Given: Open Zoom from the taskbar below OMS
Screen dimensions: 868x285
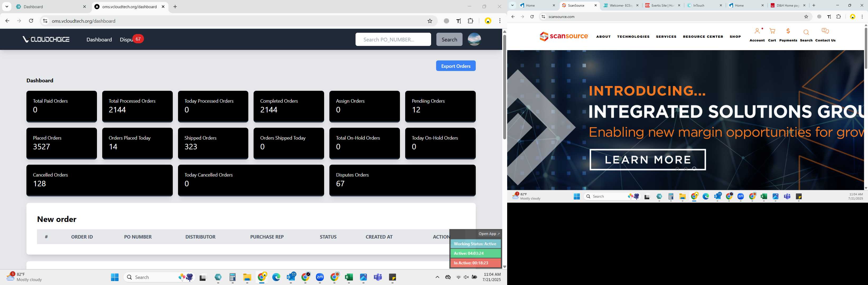Looking at the screenshot, I should point(320,277).
